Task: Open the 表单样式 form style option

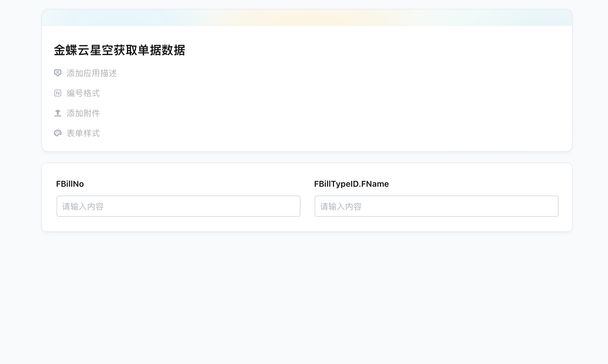Action: 83,133
